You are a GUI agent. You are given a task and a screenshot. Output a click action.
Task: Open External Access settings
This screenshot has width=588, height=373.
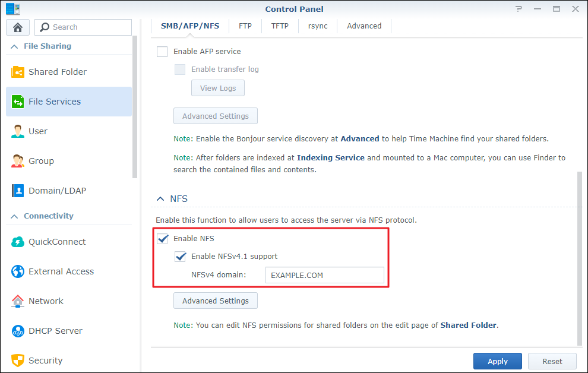click(x=61, y=271)
